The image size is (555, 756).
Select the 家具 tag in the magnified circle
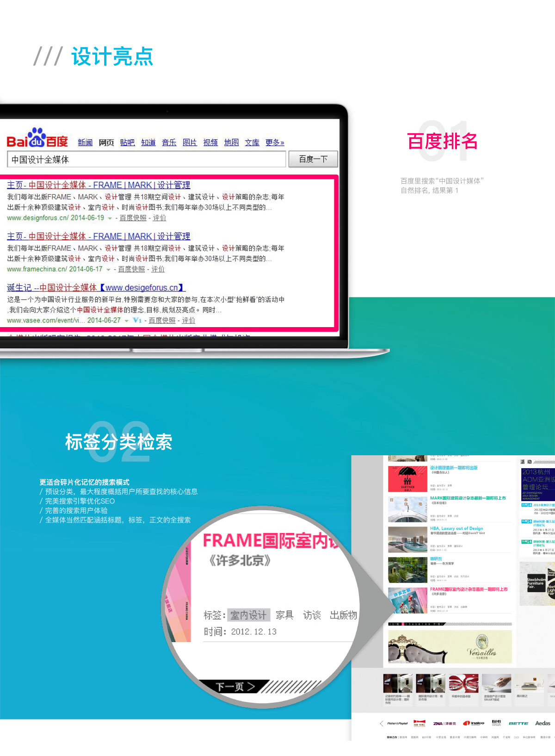click(x=284, y=615)
